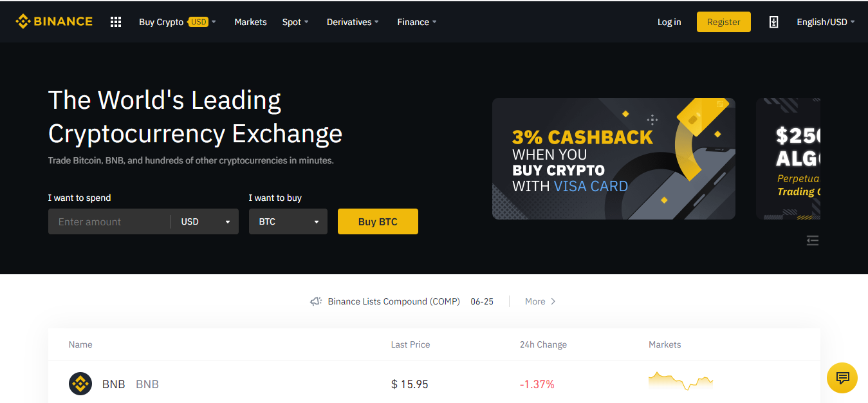
Task: Expand the Buy Crypto dropdown
Action: click(177, 22)
